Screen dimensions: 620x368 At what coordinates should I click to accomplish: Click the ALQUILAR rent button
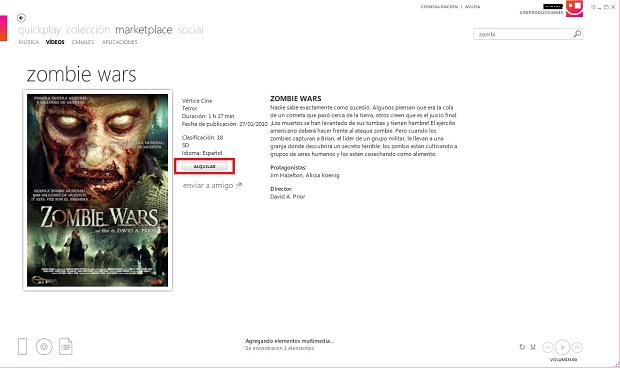coord(204,166)
